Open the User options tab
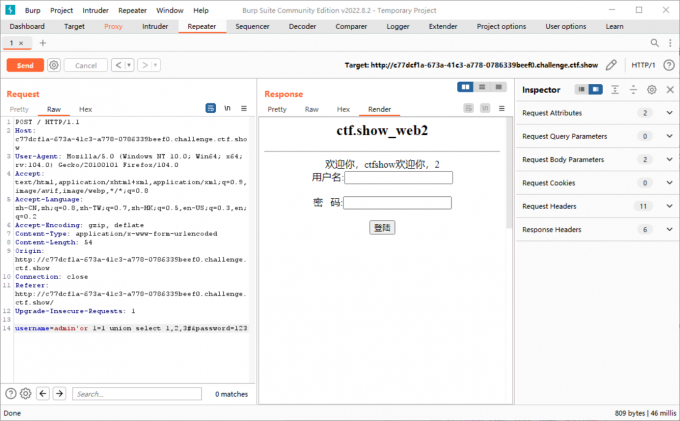The width and height of the screenshot is (680, 421). click(566, 26)
